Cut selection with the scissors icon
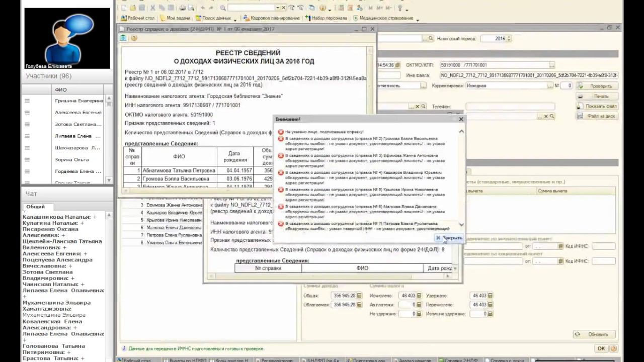Viewport: 644px width, 362px height. [x=153, y=8]
